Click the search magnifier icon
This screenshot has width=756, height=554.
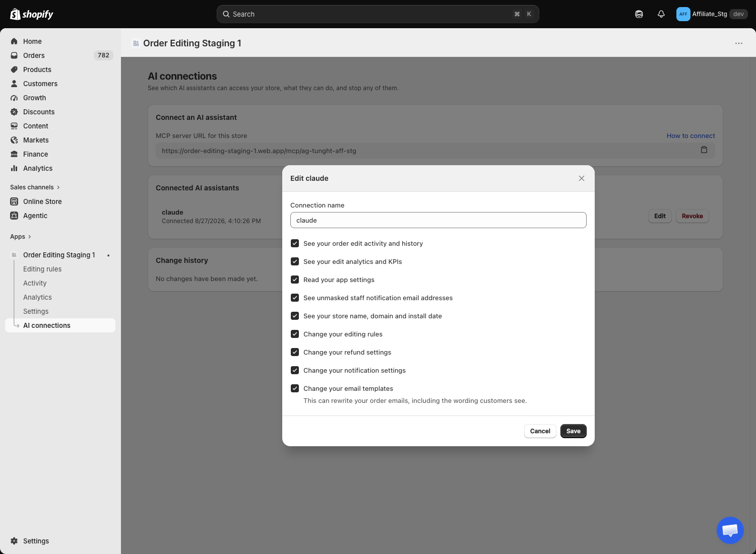coord(226,14)
